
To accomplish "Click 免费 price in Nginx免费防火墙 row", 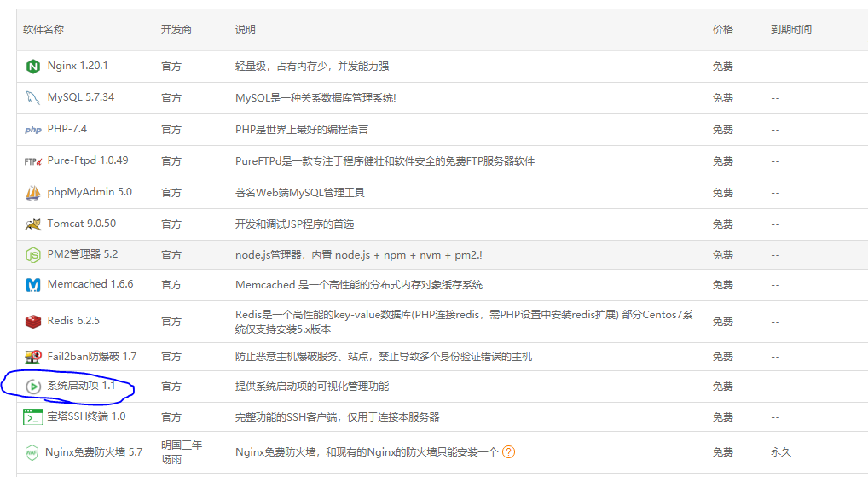I will click(723, 452).
